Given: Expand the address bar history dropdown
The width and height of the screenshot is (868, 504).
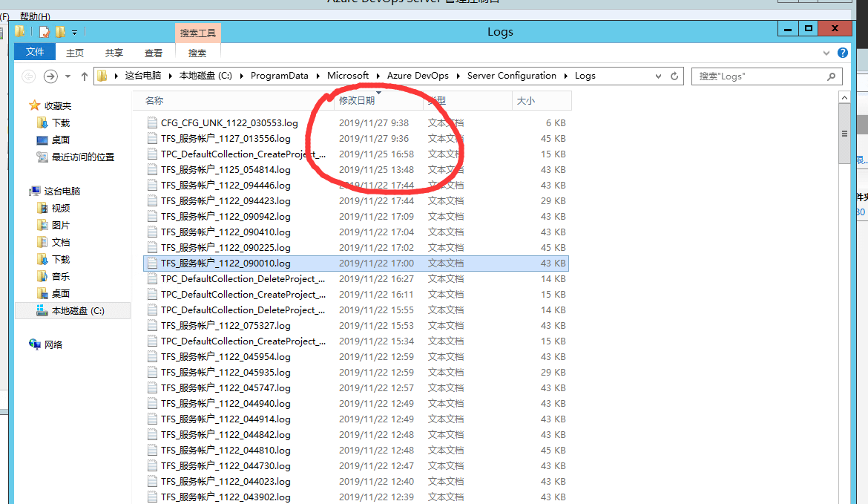Looking at the screenshot, I should (658, 76).
